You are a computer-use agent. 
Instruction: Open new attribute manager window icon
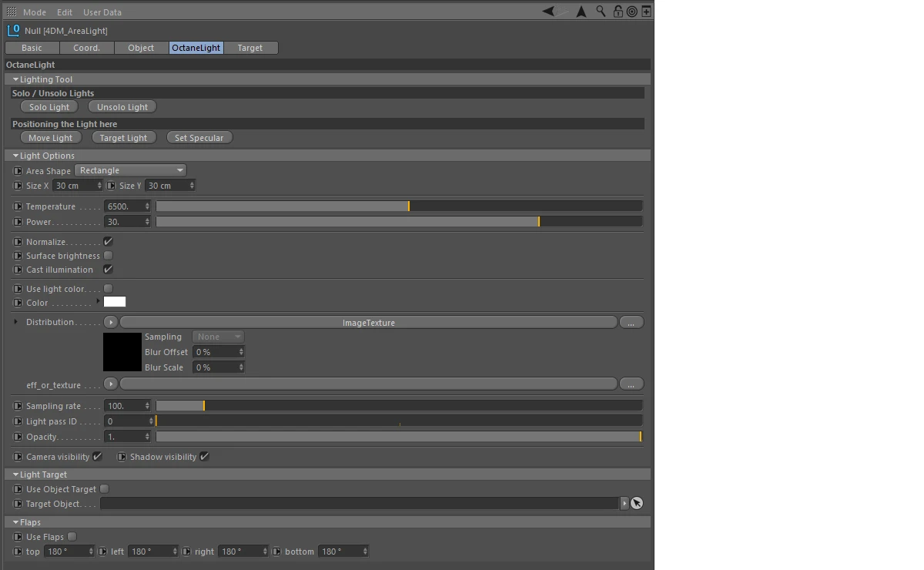pyautogui.click(x=646, y=12)
